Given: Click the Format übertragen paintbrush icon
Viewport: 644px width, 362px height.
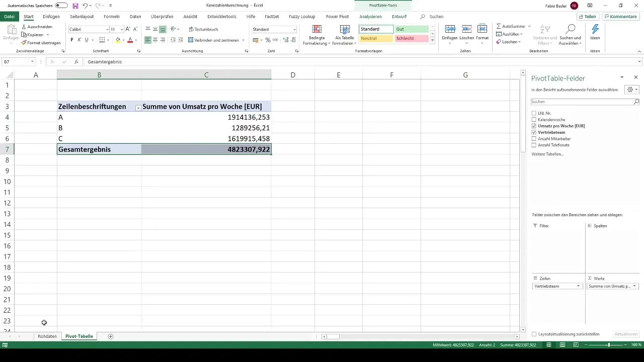Looking at the screenshot, I should tap(24, 43).
